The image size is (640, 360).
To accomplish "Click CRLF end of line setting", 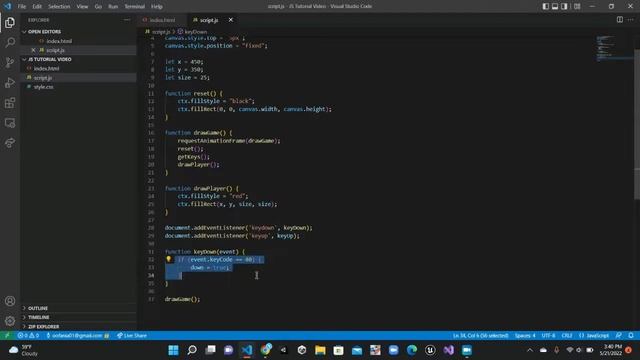I will pos(567,336).
